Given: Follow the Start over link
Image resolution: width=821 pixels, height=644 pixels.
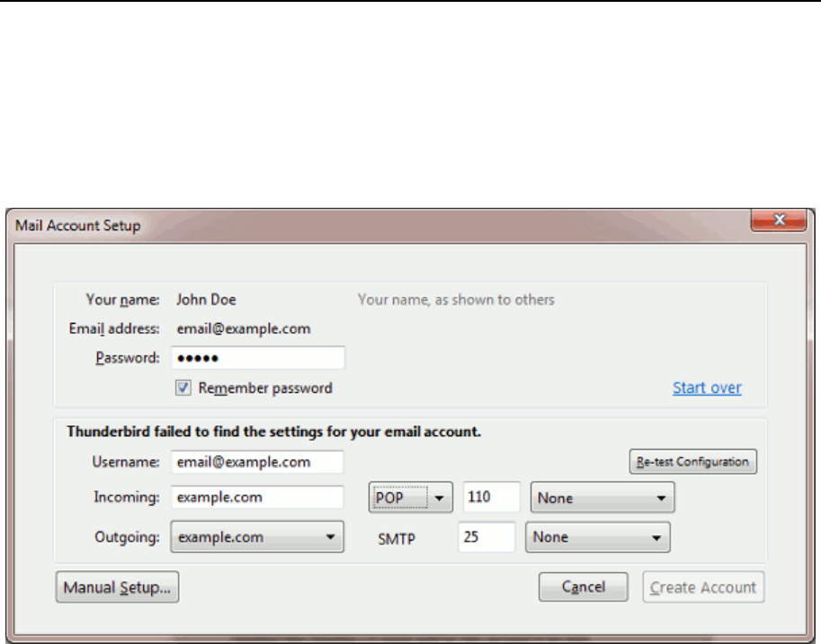Looking at the screenshot, I should tap(707, 388).
